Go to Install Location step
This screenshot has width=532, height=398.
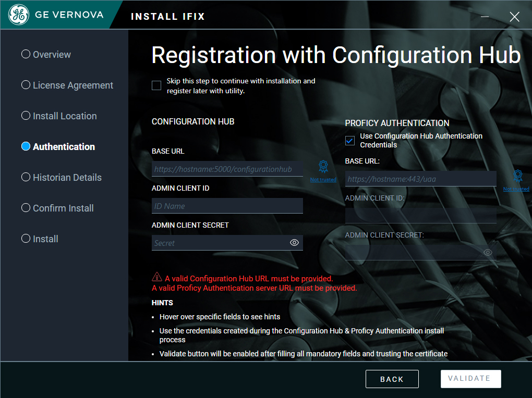59,116
